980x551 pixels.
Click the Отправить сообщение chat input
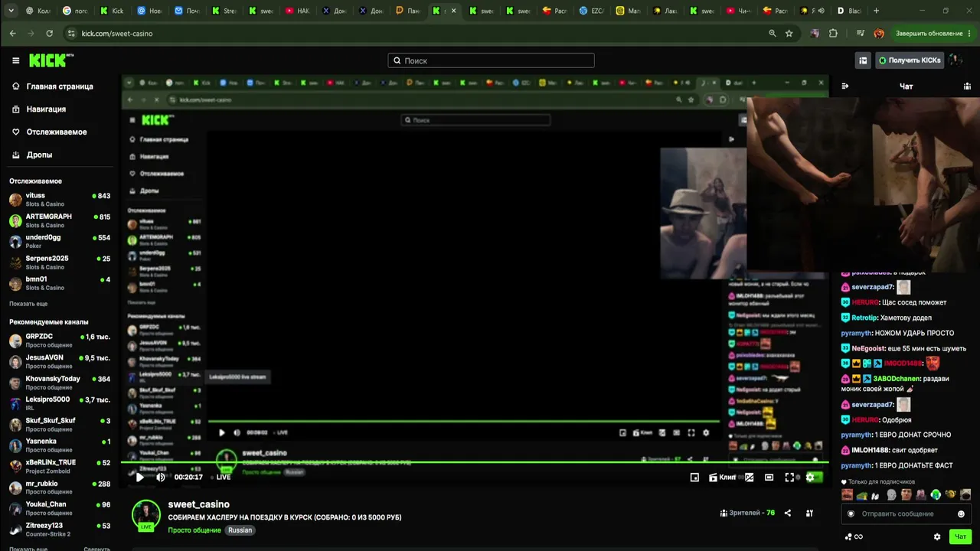click(x=906, y=514)
